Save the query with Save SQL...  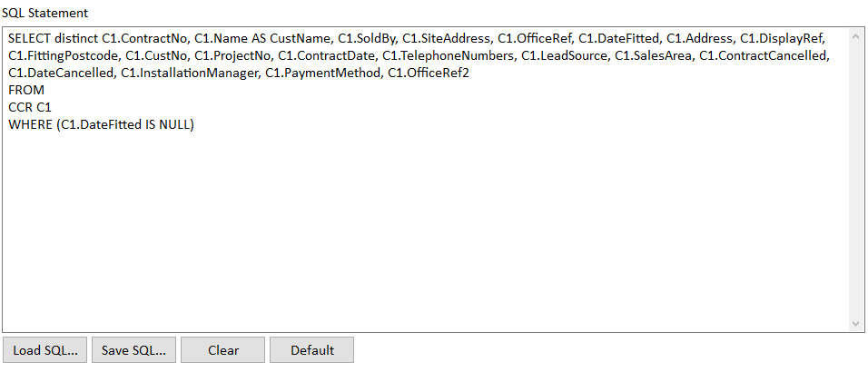pyautogui.click(x=133, y=350)
